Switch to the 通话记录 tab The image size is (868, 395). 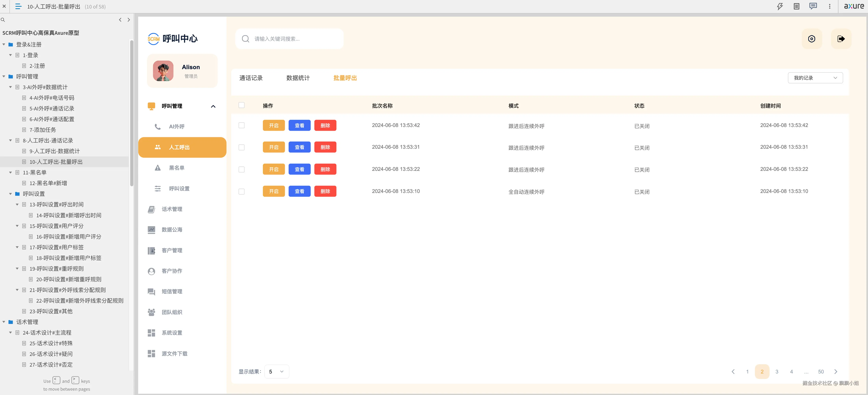click(251, 78)
